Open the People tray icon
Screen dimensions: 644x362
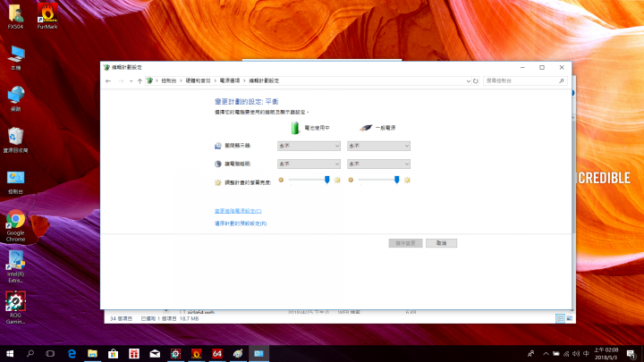pyautogui.click(x=530, y=353)
